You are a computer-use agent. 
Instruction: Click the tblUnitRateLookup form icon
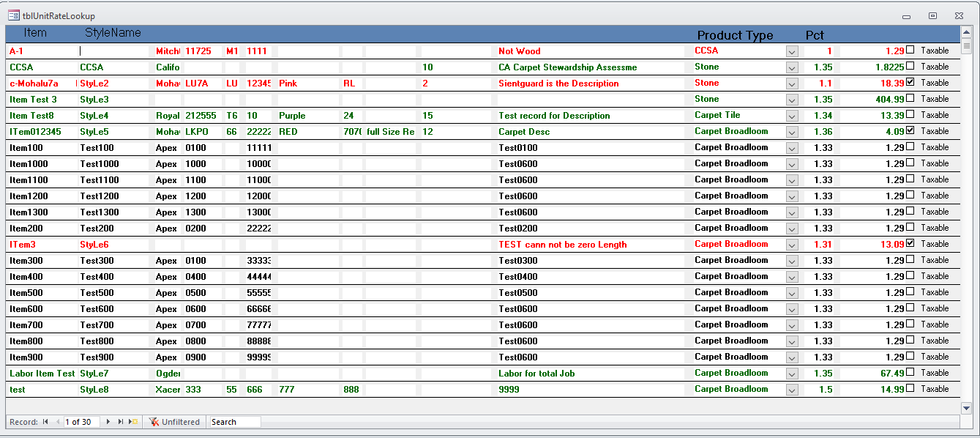(14, 15)
